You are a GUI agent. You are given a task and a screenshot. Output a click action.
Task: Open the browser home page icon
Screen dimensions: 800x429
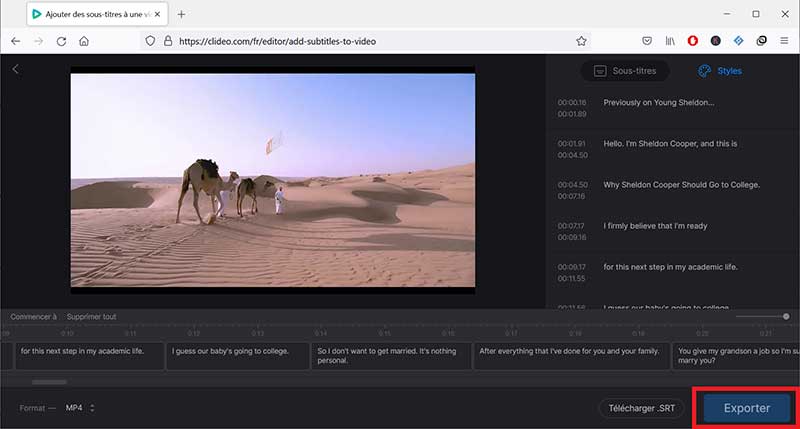84,41
